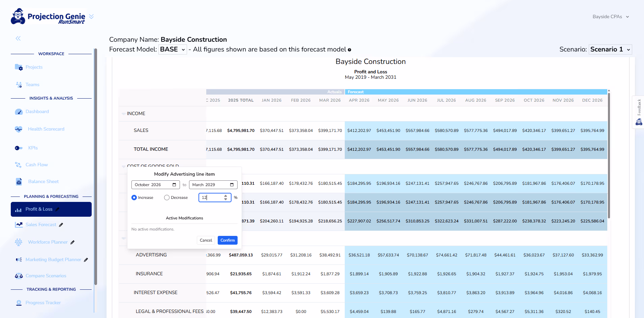
Task: Click the Dashboard gauge icon
Action: tap(19, 112)
